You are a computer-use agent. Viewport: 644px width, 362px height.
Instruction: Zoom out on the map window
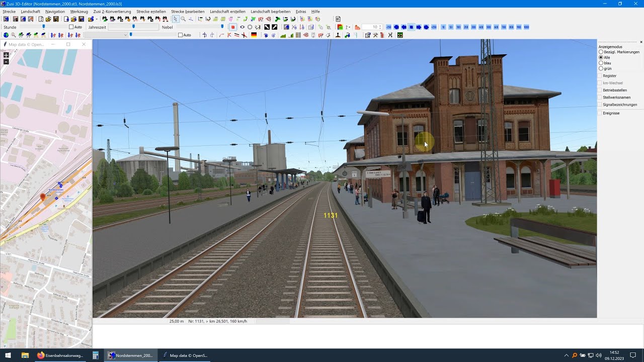[6, 61]
